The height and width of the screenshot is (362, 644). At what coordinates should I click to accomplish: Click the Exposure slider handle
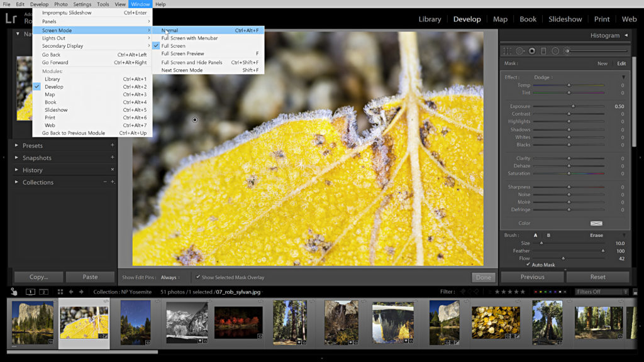coord(574,106)
